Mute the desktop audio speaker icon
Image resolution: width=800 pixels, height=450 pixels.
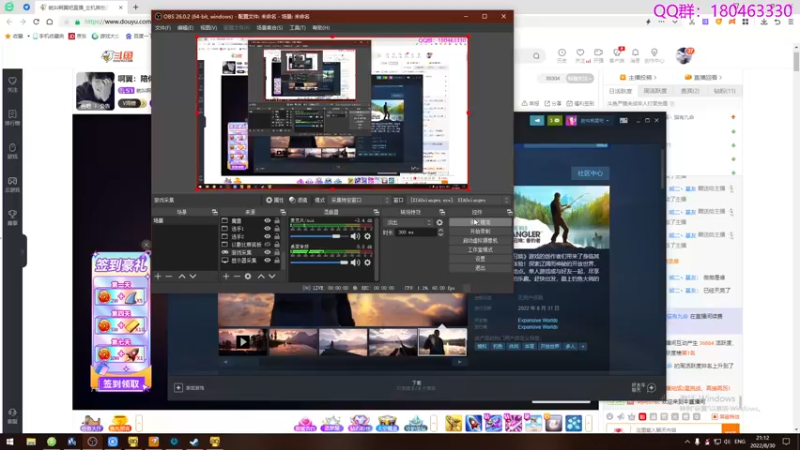tap(355, 262)
